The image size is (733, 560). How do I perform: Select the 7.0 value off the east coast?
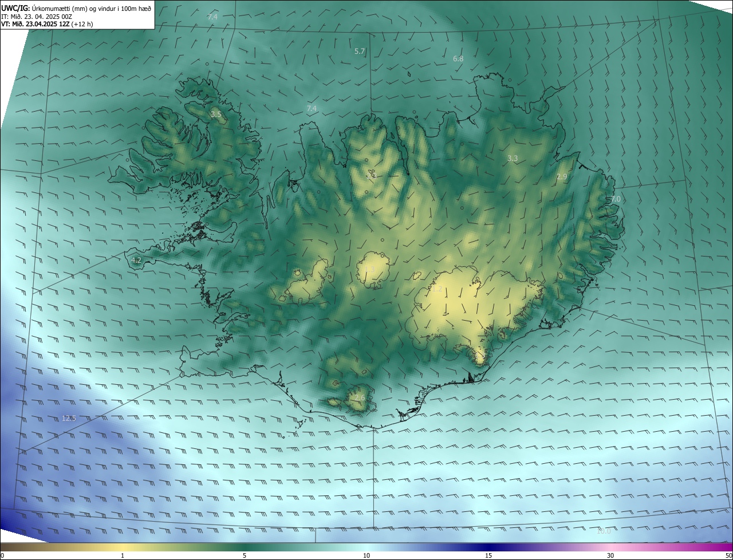click(x=616, y=199)
